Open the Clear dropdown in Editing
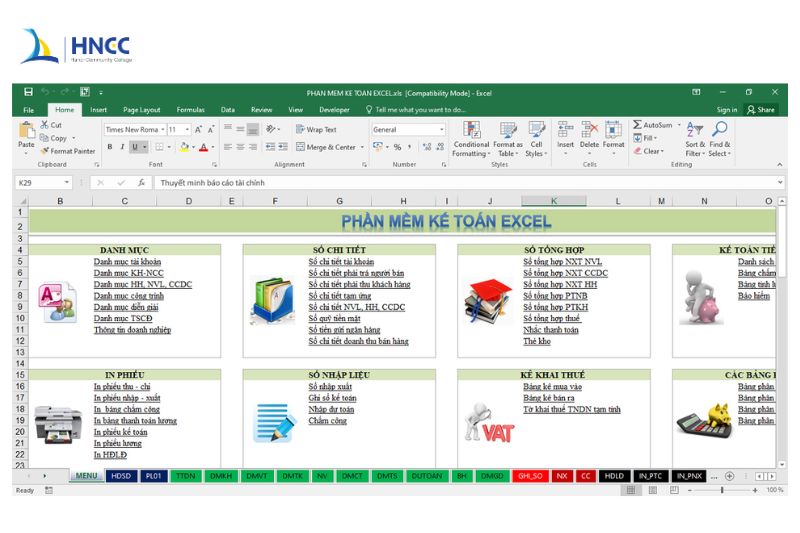 [649, 151]
